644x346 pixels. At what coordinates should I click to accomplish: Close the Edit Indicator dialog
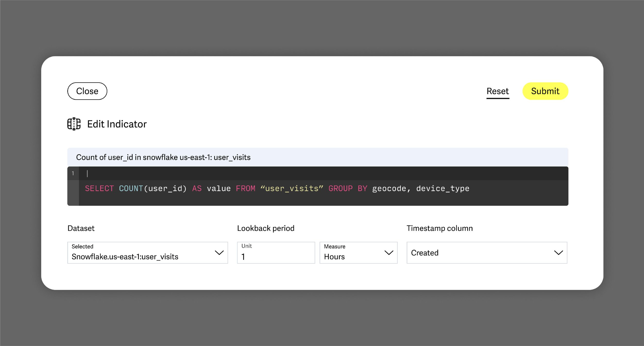pos(87,91)
